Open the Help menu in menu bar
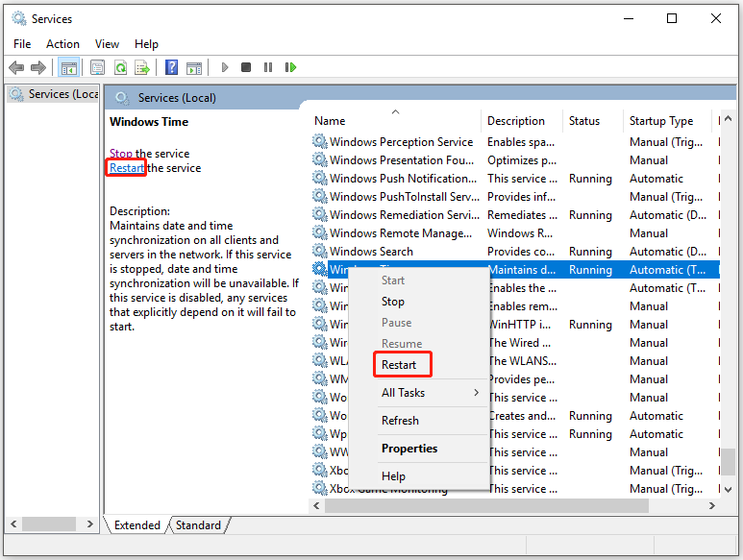 pos(146,44)
